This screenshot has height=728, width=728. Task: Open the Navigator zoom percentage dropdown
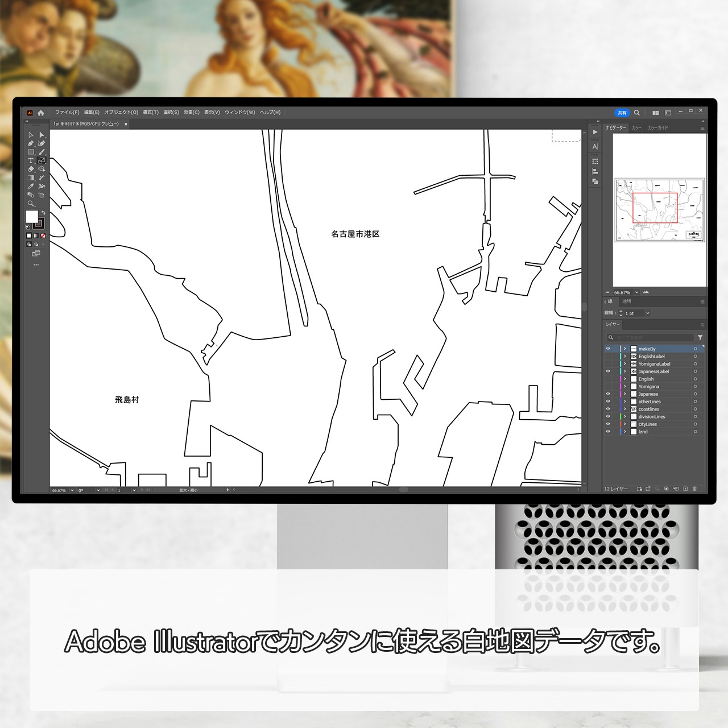636,292
